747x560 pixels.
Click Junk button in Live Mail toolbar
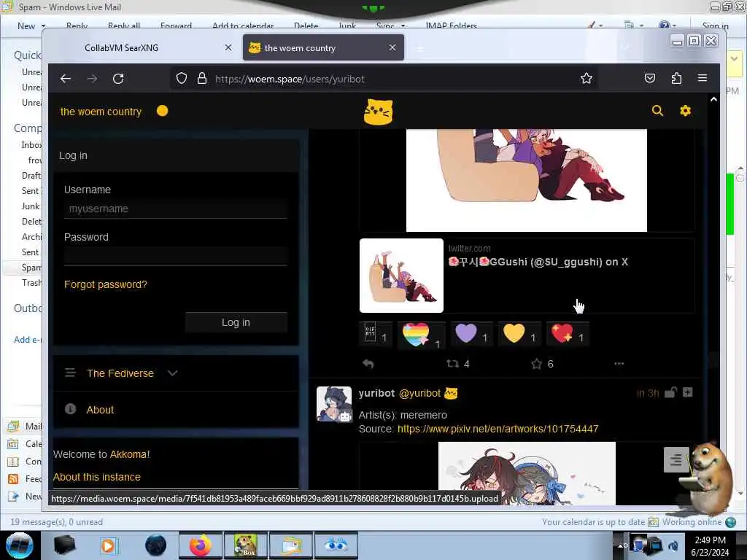coord(347,26)
